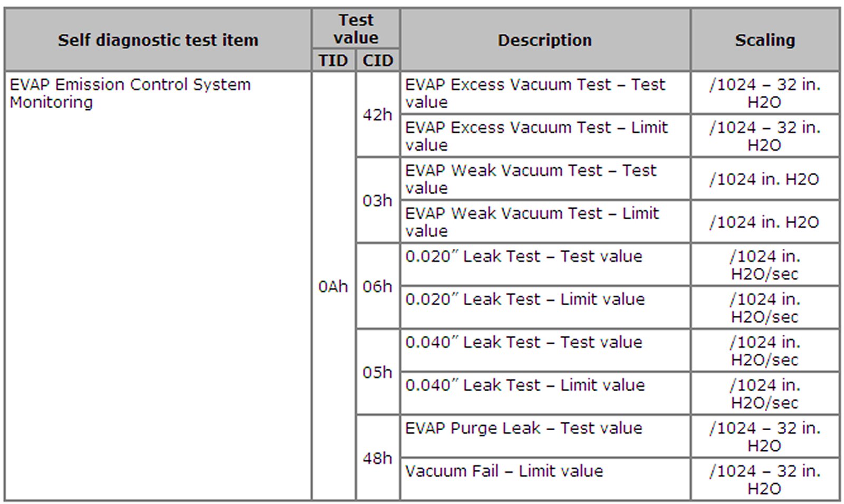844x504 pixels.
Task: Click the Description column header
Action: tap(545, 40)
